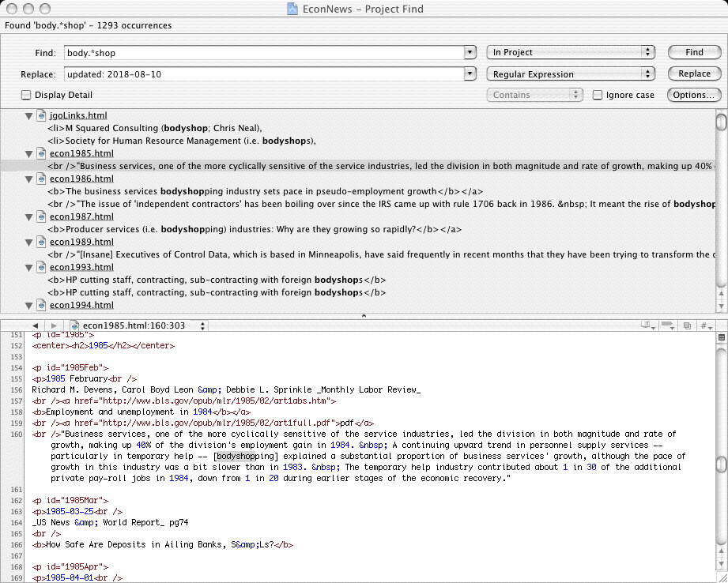Go back in editor file history
Image resolution: width=728 pixels, height=583 pixels.
click(x=36, y=325)
